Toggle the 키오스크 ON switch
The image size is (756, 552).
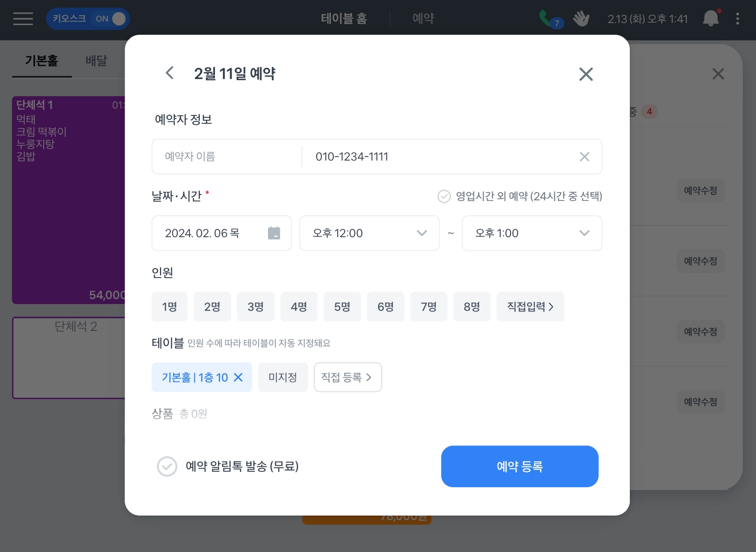pos(110,19)
